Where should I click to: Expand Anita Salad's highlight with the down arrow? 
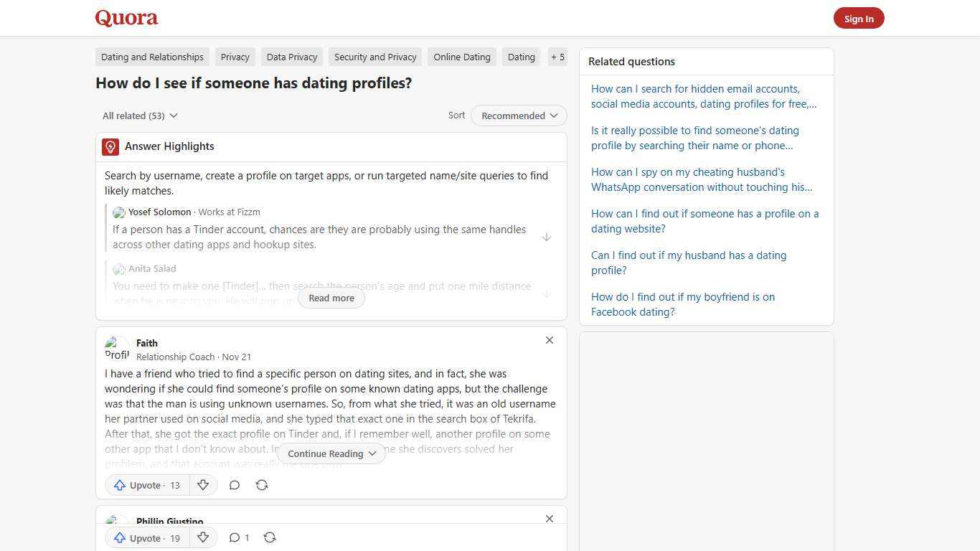[x=547, y=293]
